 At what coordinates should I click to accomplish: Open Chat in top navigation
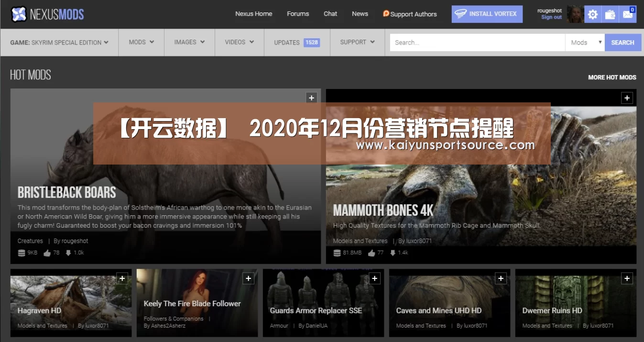(x=330, y=14)
